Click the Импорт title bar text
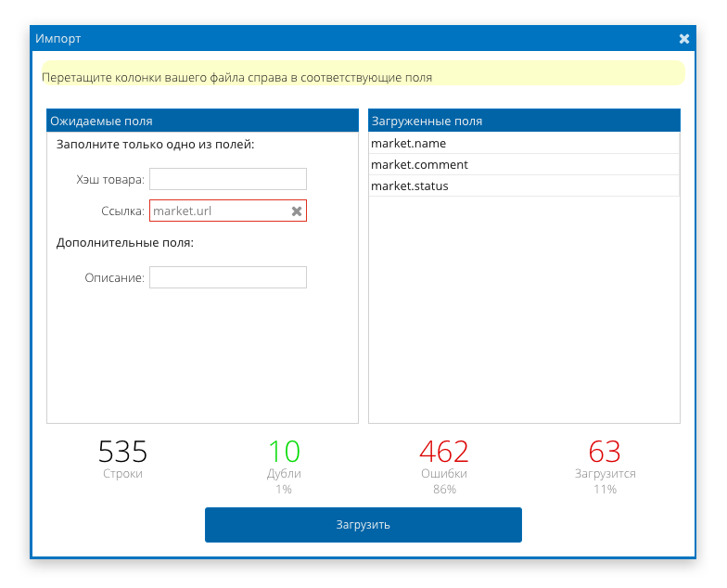The width and height of the screenshot is (727, 588). coord(57,39)
